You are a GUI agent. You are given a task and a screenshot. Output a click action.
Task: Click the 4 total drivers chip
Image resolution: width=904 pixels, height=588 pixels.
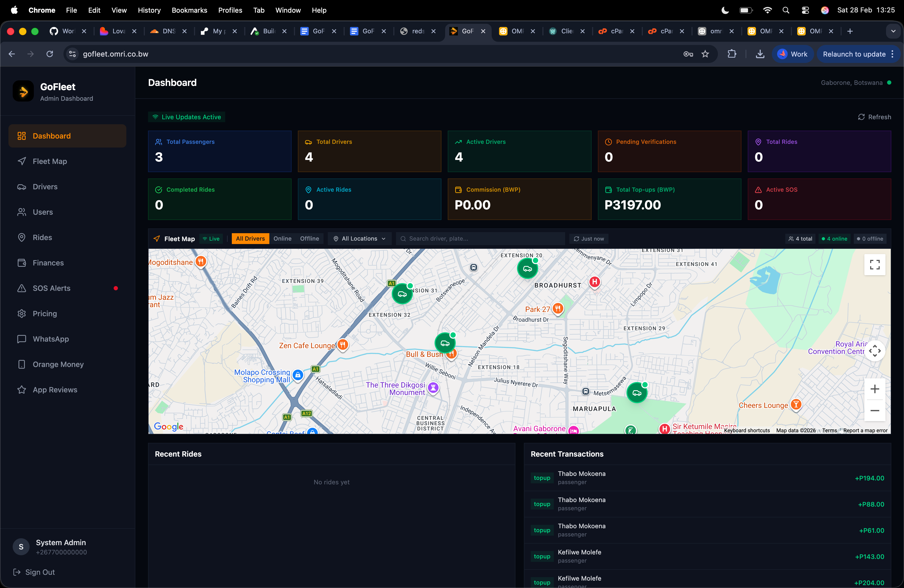[x=800, y=238]
